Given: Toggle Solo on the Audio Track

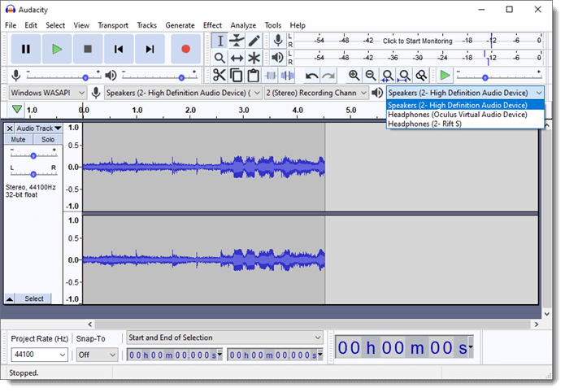Looking at the screenshot, I should [x=48, y=140].
